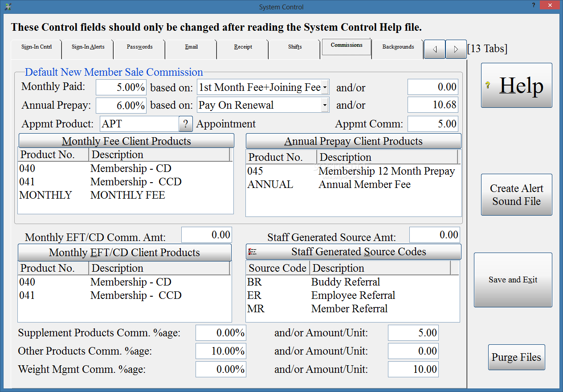
Task: Select the Commissions tab
Action: click(x=347, y=48)
